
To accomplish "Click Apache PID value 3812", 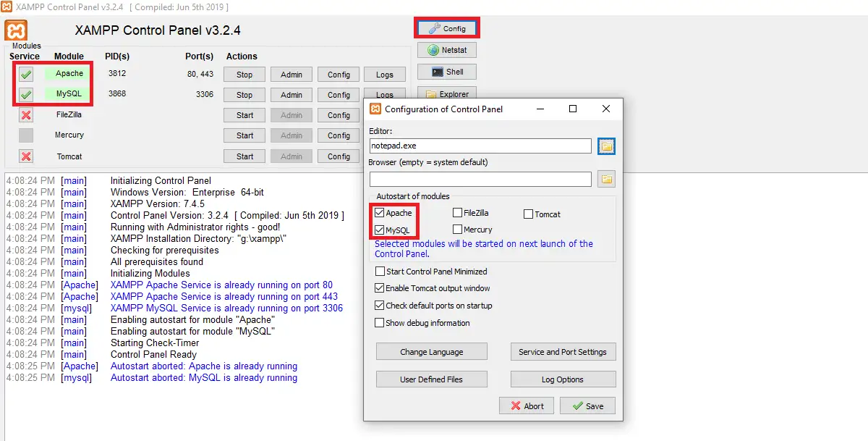I will coord(117,74).
